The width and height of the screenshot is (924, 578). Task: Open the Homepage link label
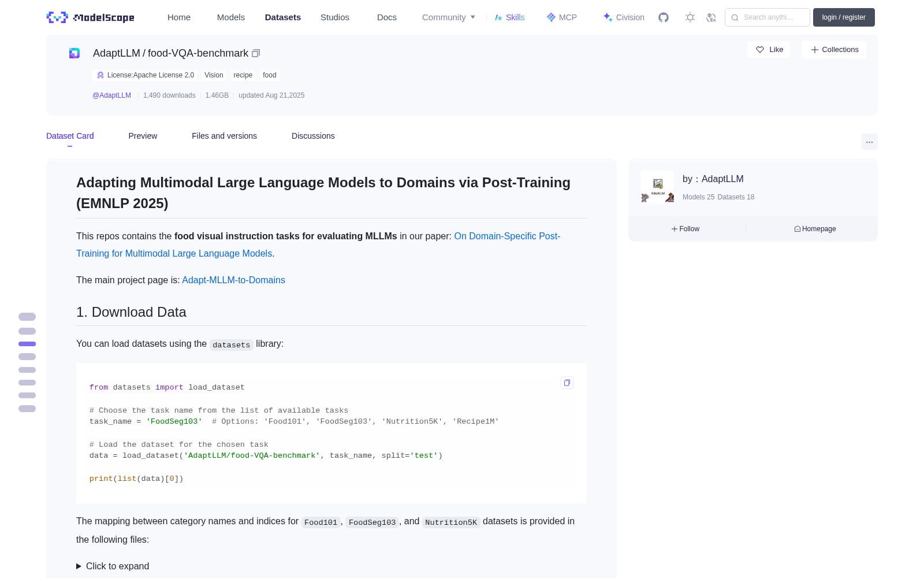(x=819, y=229)
